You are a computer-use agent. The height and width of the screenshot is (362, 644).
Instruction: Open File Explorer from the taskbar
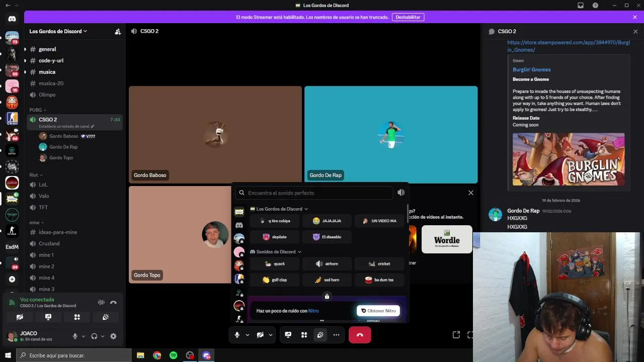click(x=140, y=355)
